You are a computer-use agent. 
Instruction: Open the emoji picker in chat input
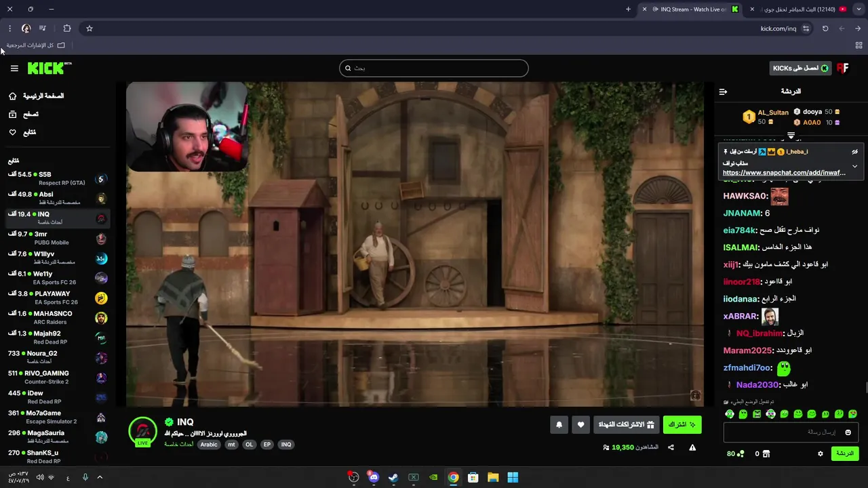[848, 432]
